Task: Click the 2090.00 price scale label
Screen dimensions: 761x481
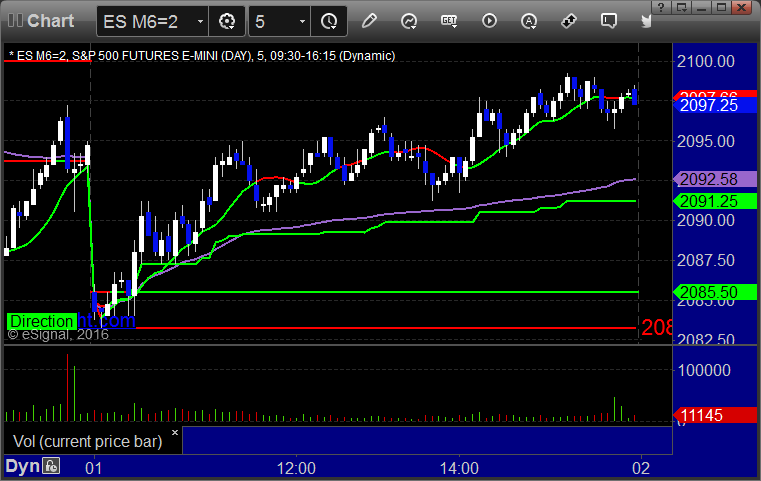Action: (x=706, y=220)
